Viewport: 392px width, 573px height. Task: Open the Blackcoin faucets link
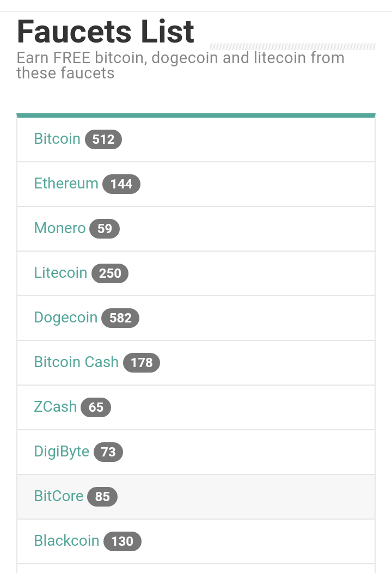(x=66, y=541)
